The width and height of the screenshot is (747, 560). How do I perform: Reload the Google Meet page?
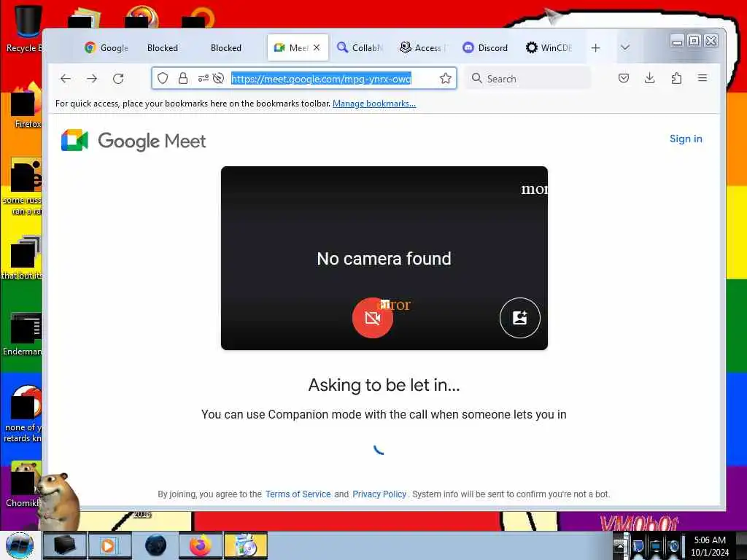tap(118, 79)
